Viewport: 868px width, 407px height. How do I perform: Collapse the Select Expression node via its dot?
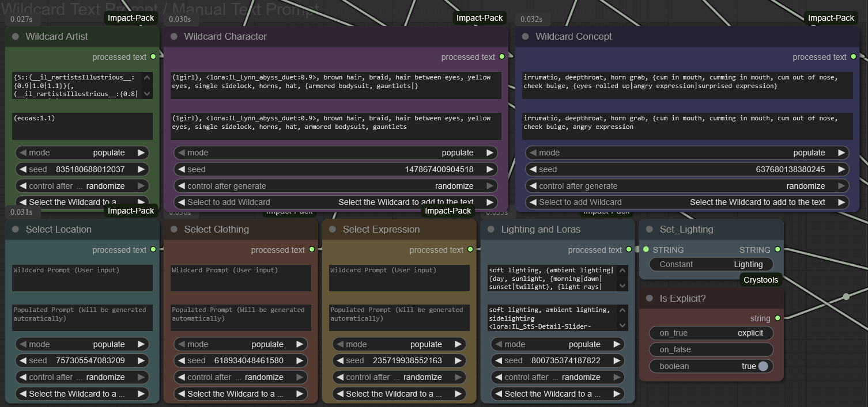click(333, 229)
